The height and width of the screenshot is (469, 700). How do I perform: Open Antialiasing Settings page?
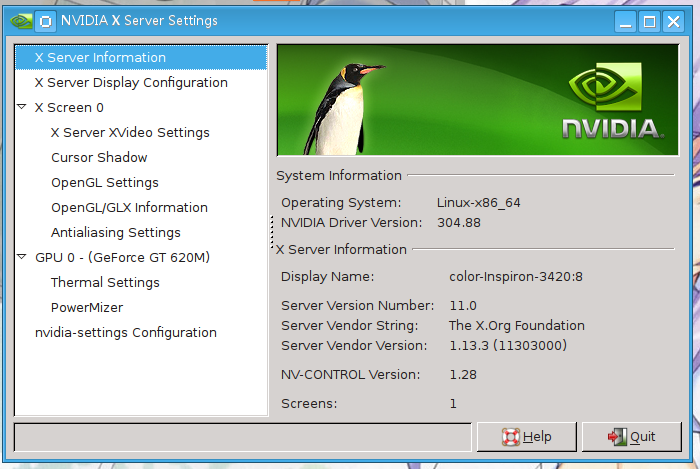tap(116, 232)
